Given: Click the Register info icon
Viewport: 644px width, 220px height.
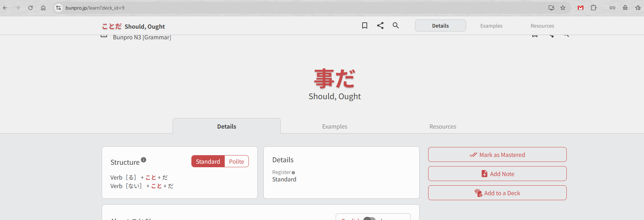Looking at the screenshot, I should click(293, 173).
